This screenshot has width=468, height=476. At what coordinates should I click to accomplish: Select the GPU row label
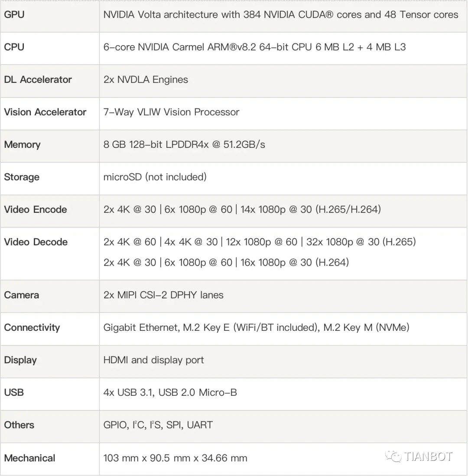pos(14,15)
